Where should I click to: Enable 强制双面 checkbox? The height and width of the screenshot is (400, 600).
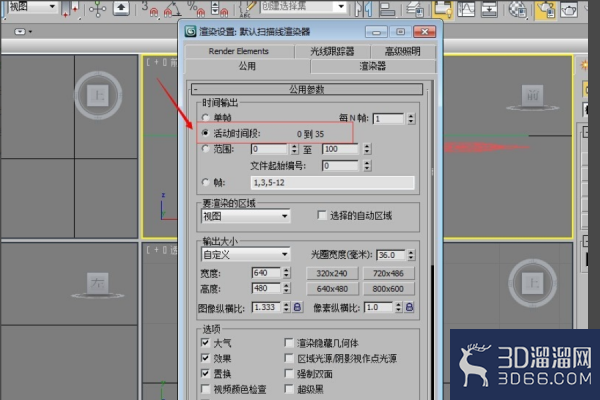[289, 373]
